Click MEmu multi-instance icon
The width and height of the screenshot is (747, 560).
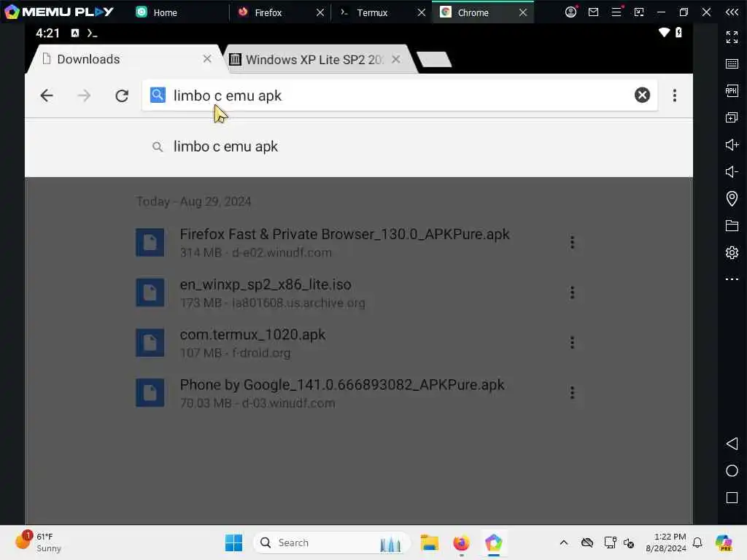coord(732,117)
